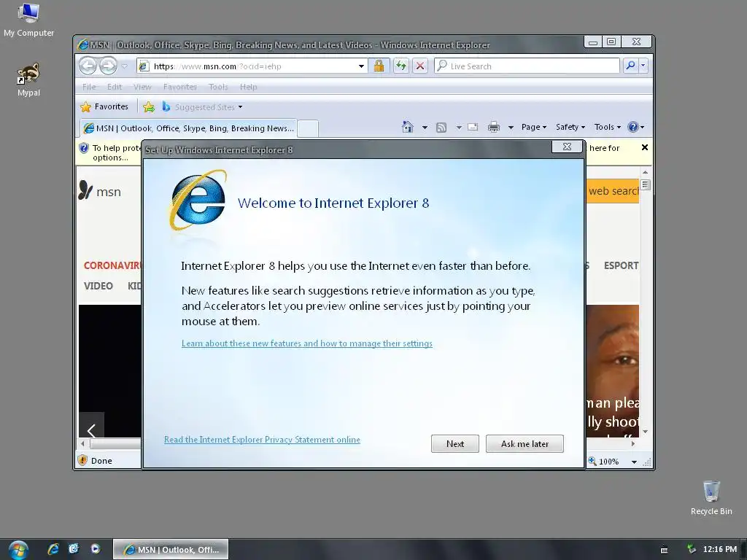Viewport: 747px width, 560px height.
Task: Click the Home icon in command bar
Action: click(407, 127)
